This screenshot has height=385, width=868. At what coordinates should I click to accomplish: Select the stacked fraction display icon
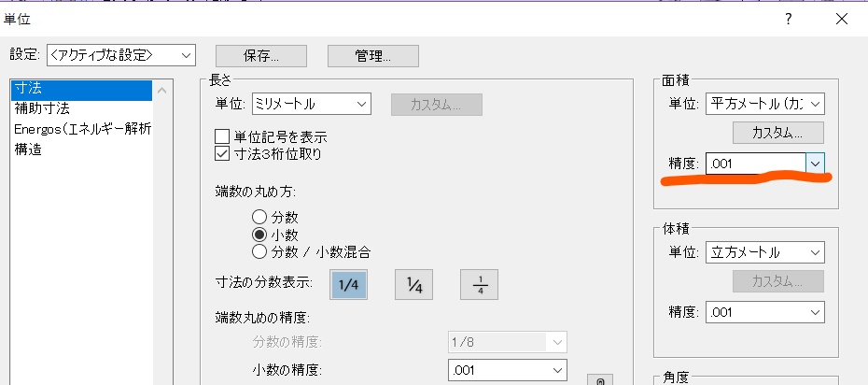[x=482, y=283]
